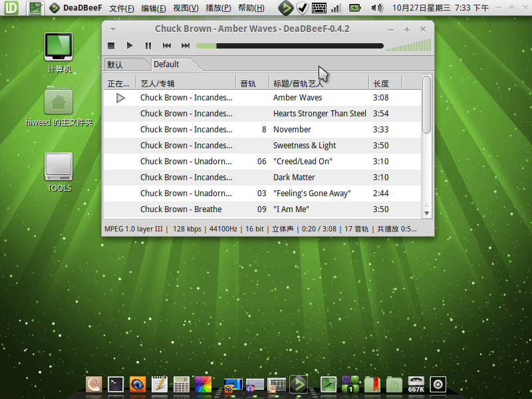
Task: Open the 视图(V) menu
Action: [x=186, y=8]
